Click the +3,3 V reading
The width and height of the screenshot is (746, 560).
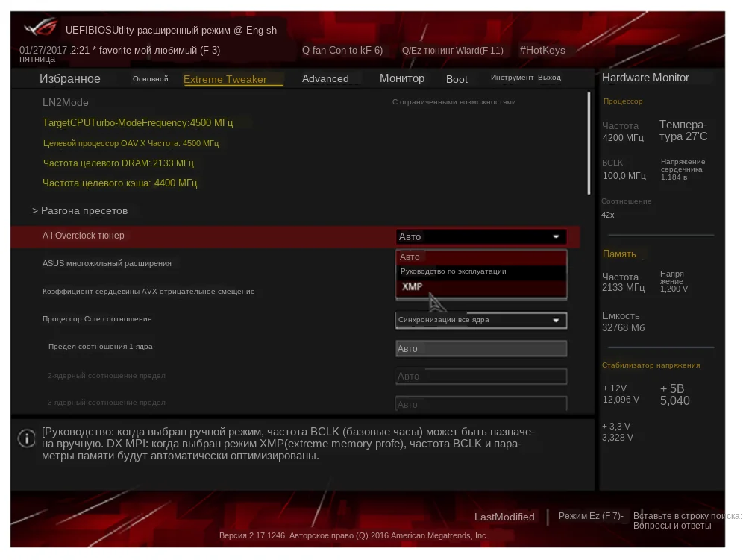[x=617, y=432]
